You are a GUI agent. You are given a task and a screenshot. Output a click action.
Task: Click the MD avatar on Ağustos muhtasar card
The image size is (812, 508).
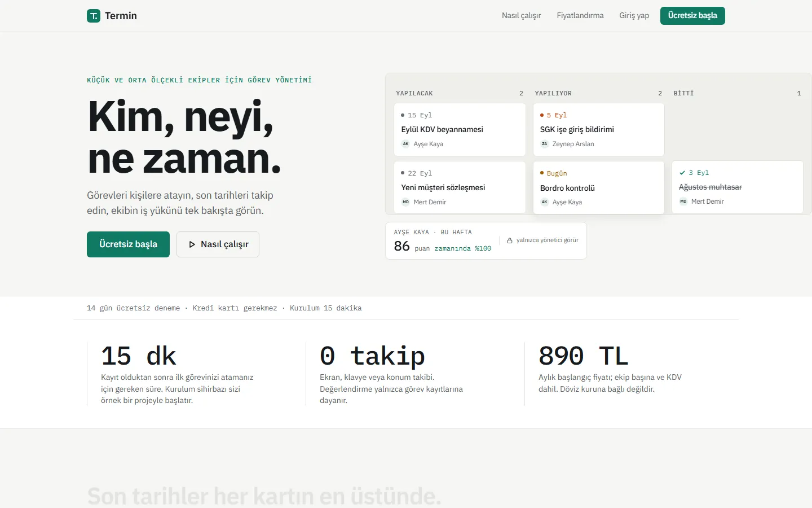pos(683,202)
